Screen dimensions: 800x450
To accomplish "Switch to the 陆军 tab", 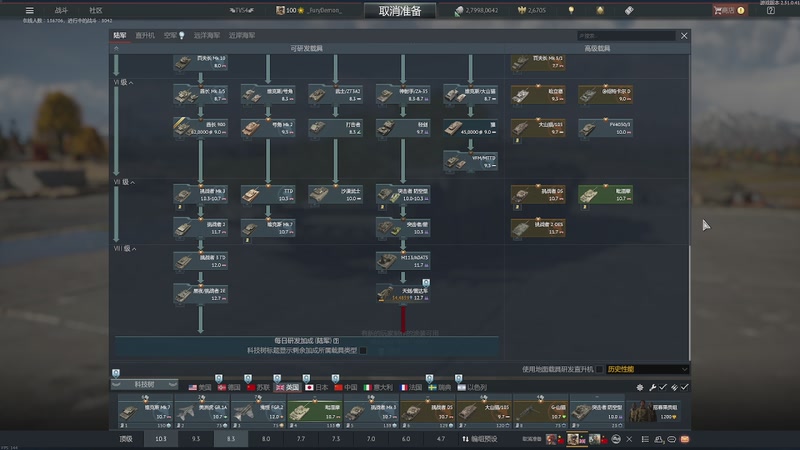I will pyautogui.click(x=120, y=35).
